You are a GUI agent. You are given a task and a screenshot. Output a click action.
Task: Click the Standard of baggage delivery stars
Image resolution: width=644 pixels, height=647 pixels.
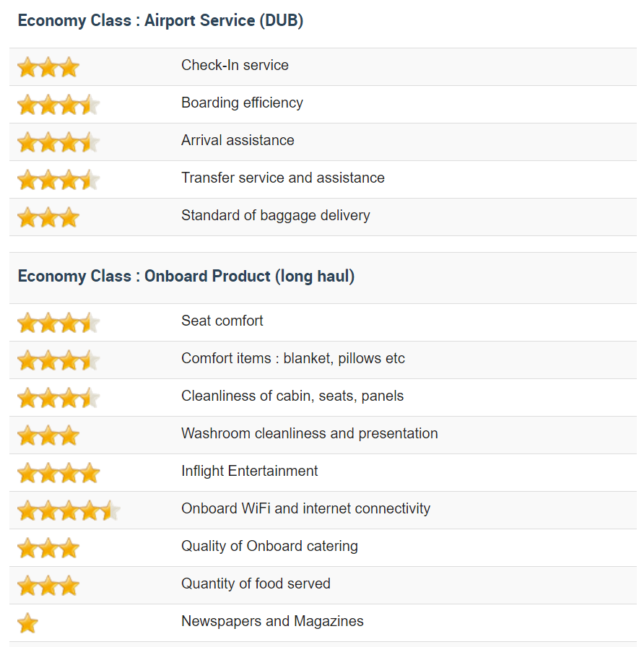(x=48, y=217)
